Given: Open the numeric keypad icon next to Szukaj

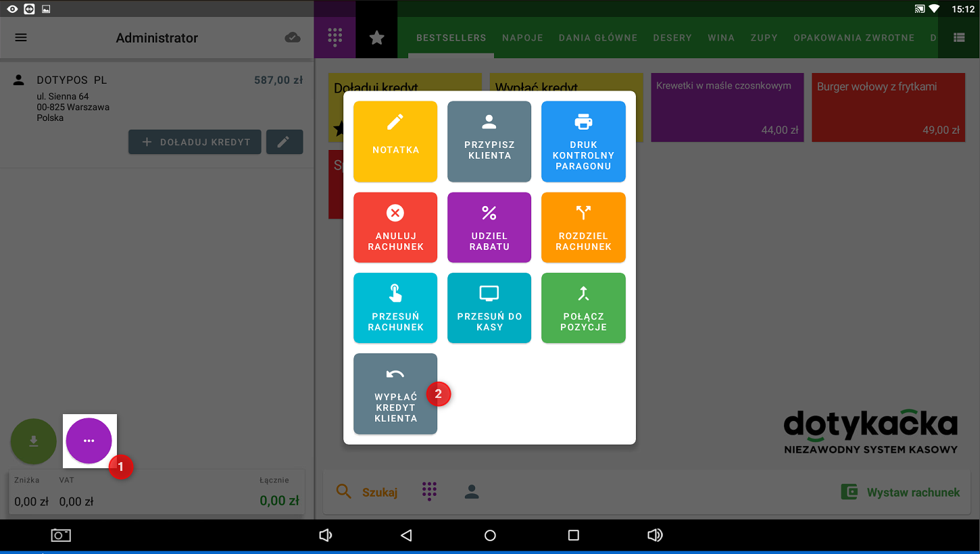Looking at the screenshot, I should tap(429, 491).
